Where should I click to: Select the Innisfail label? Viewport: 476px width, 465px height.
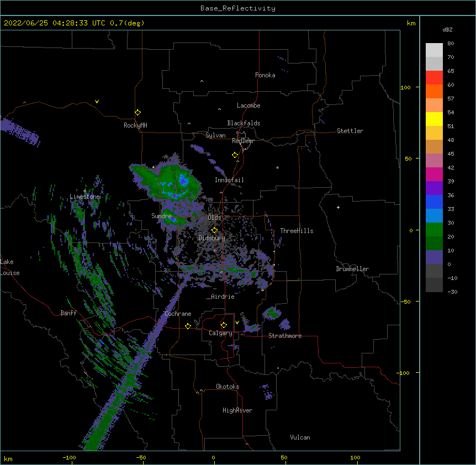click(229, 180)
